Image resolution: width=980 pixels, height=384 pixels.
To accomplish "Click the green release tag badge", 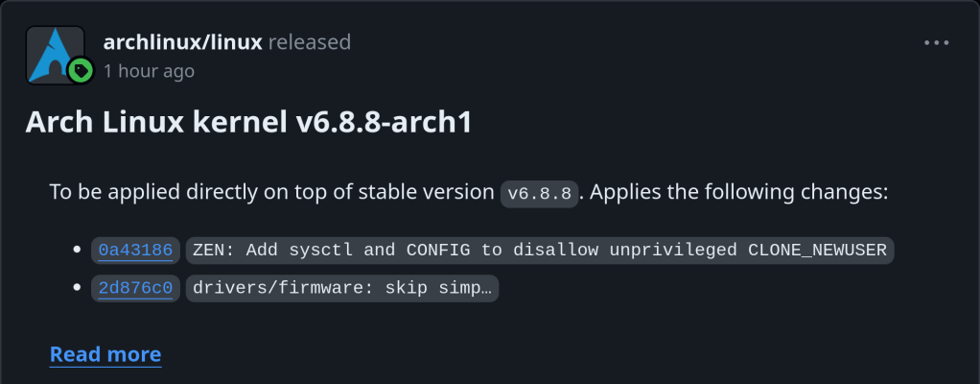I will pyautogui.click(x=82, y=70).
